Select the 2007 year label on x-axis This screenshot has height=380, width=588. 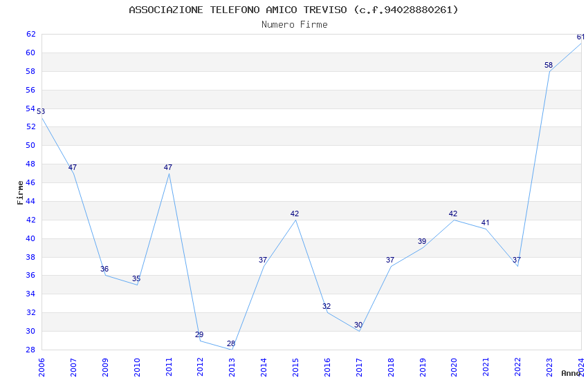[73, 367]
